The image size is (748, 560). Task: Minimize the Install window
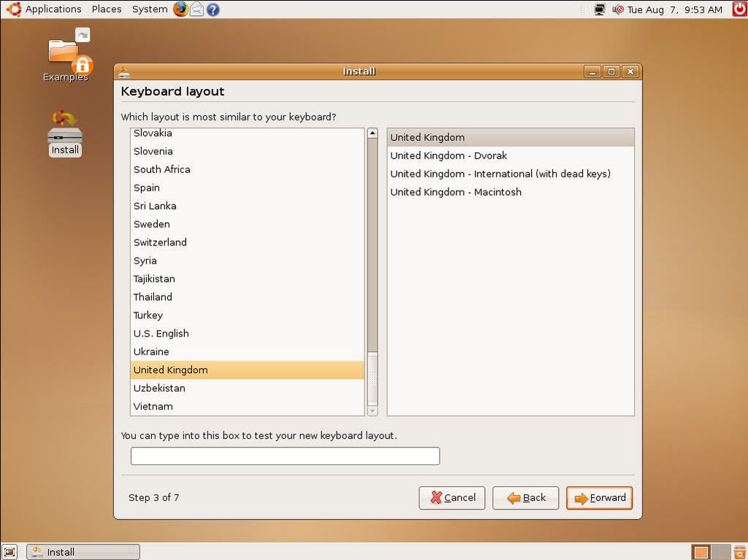point(592,72)
